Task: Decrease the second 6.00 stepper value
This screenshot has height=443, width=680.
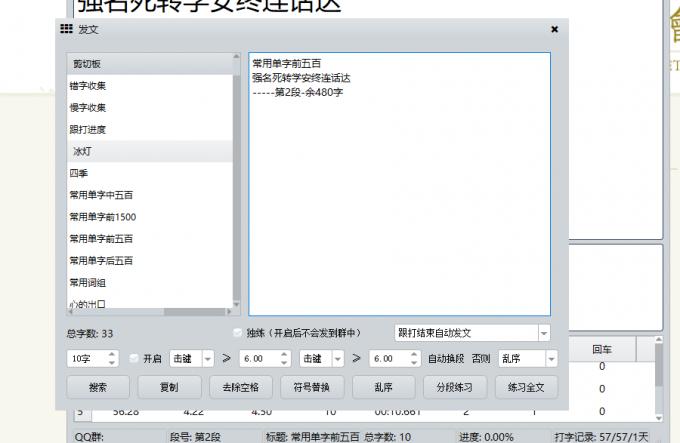Action: pos(414,363)
